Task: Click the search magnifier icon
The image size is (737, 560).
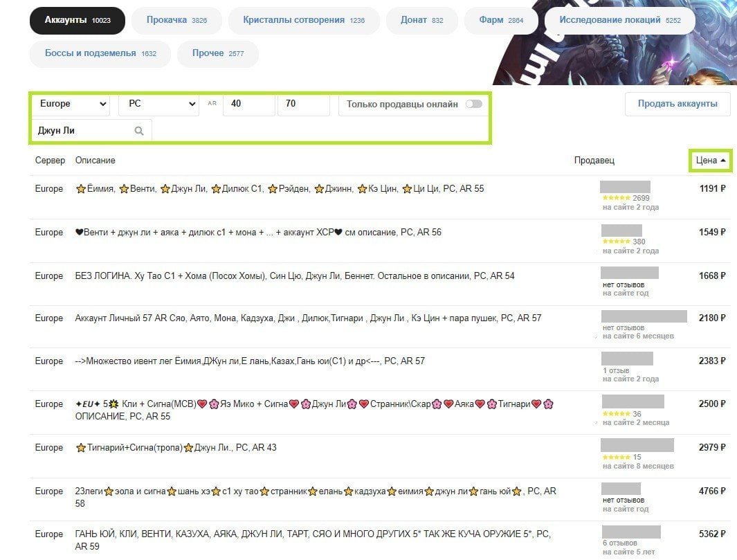Action: click(138, 131)
